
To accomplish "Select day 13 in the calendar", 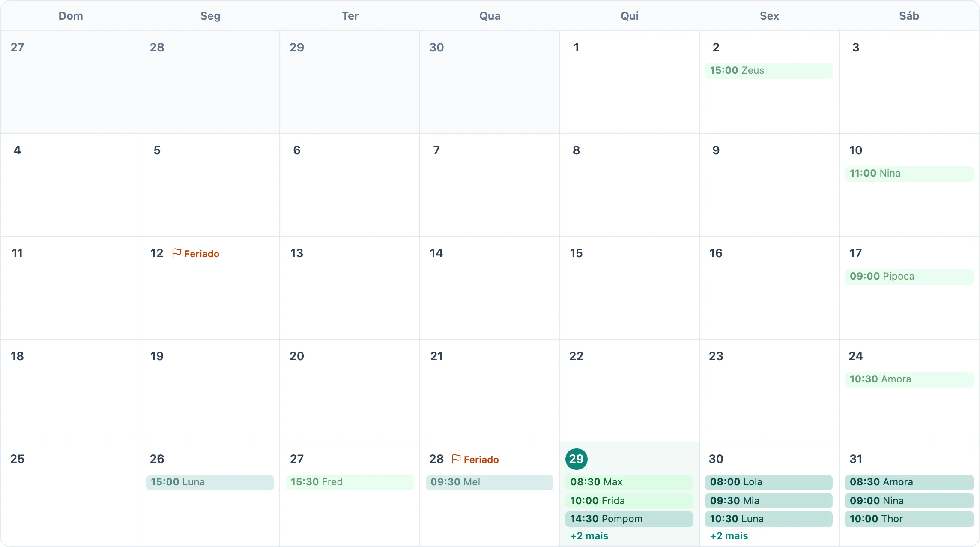I will (297, 253).
